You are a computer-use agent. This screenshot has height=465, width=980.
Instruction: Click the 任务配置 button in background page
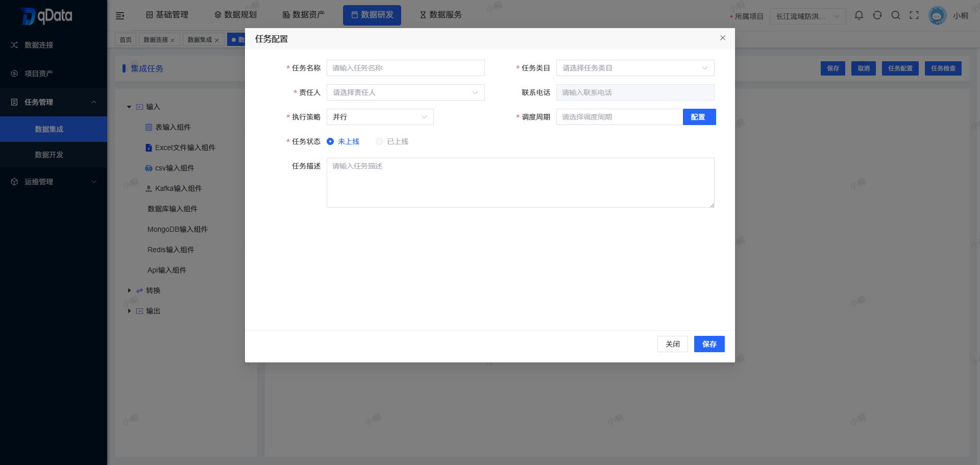click(x=900, y=68)
